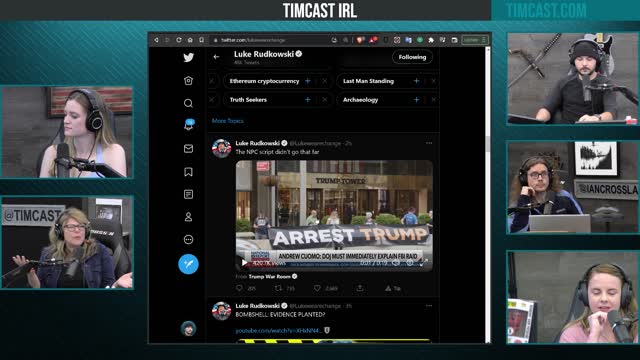Follow the Ethereum cryptocurrency topic with plus
640x360 pixels.
308,81
